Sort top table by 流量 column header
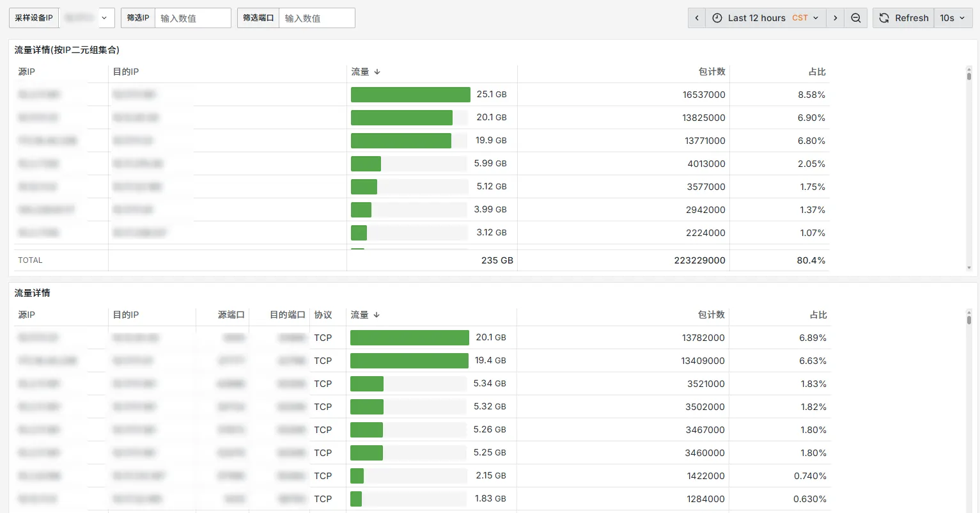This screenshot has height=513, width=980. click(361, 72)
